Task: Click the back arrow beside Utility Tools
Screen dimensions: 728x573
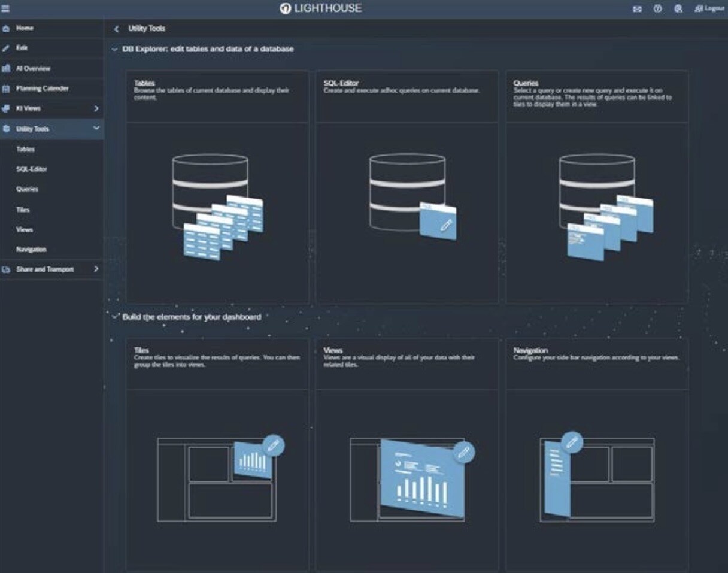Action: tap(116, 29)
